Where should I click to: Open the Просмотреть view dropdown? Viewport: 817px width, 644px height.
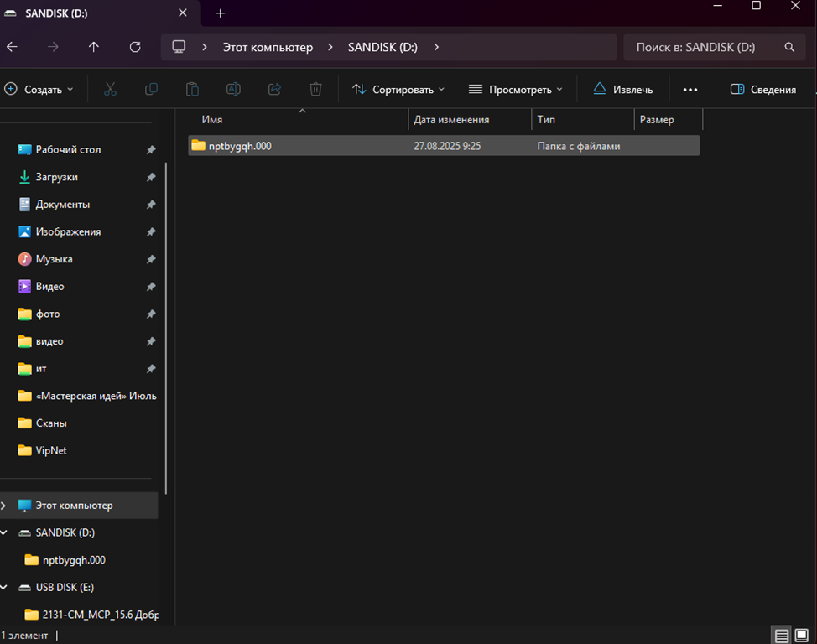point(515,89)
